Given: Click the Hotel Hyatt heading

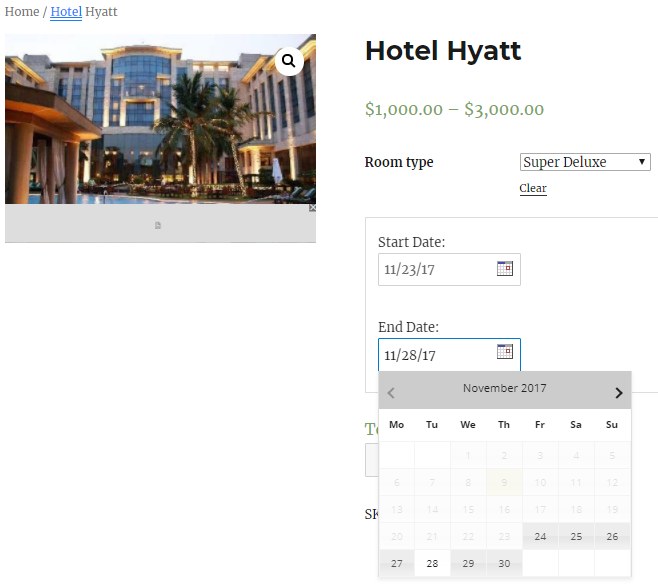Looking at the screenshot, I should pyautogui.click(x=443, y=51).
